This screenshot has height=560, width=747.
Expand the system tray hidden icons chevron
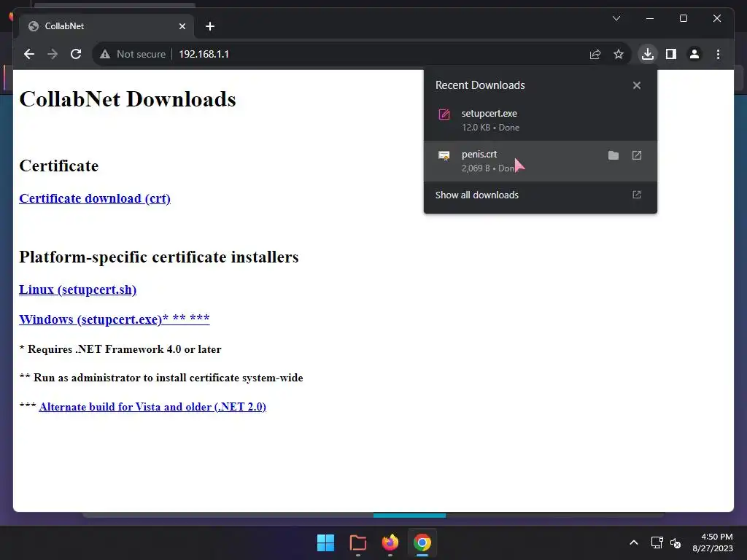[x=634, y=542]
